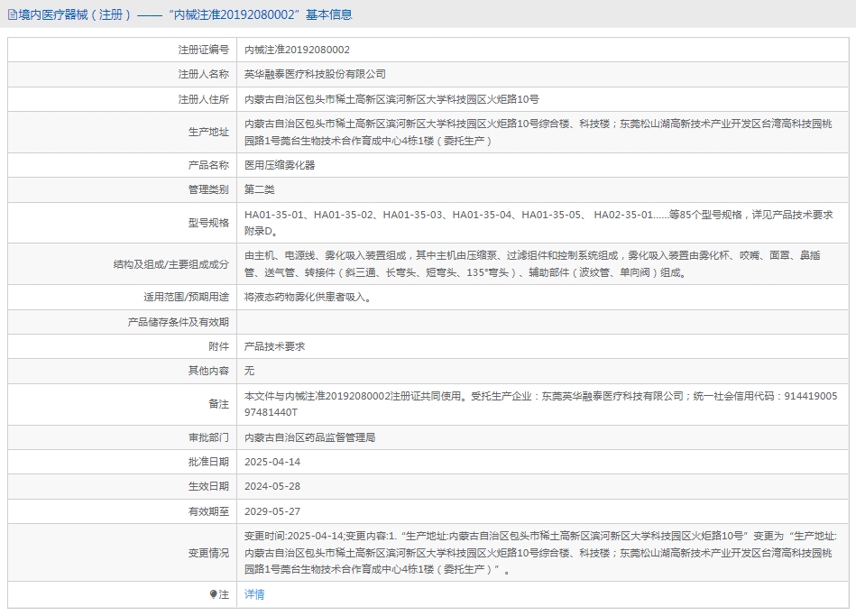Click approval date 2025-04-14
This screenshot has height=616, width=856.
272,462
